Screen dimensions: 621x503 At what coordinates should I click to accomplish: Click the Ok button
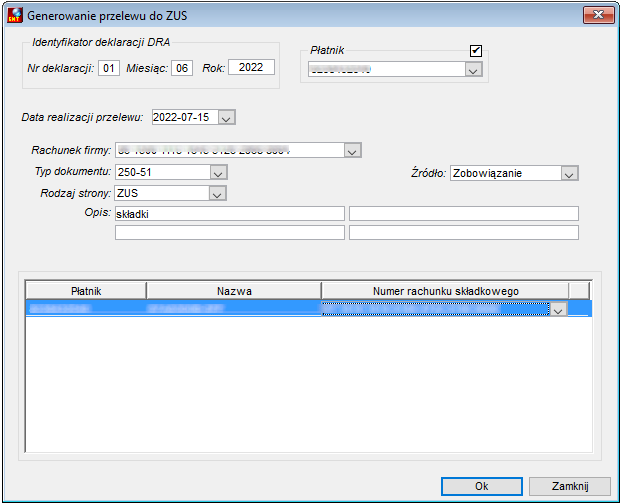coord(482,486)
